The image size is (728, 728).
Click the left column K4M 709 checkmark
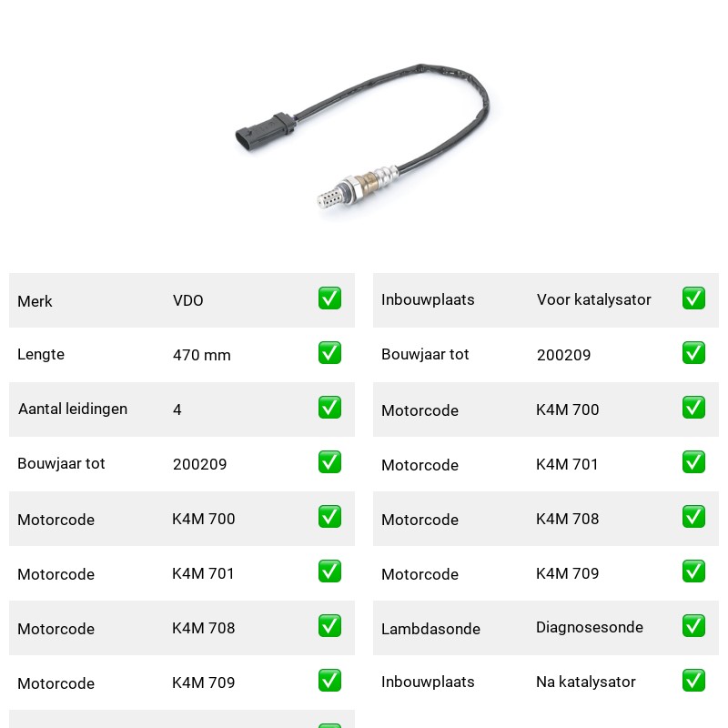(329, 680)
